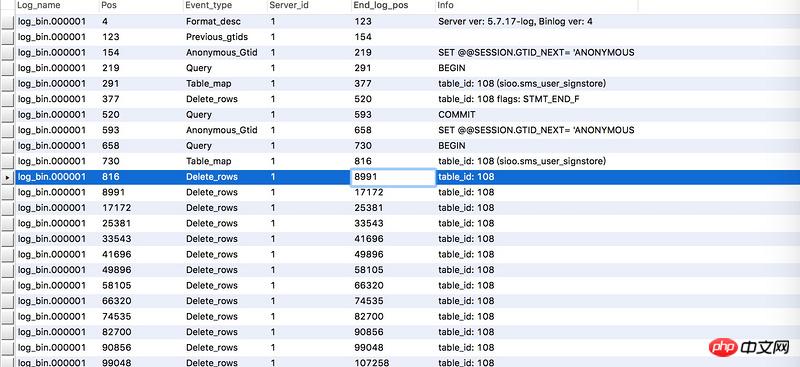Select the Anonymous_Gtid cell at Pos 154
Image resolution: width=800 pixels, height=367 pixels.
pyautogui.click(x=225, y=53)
